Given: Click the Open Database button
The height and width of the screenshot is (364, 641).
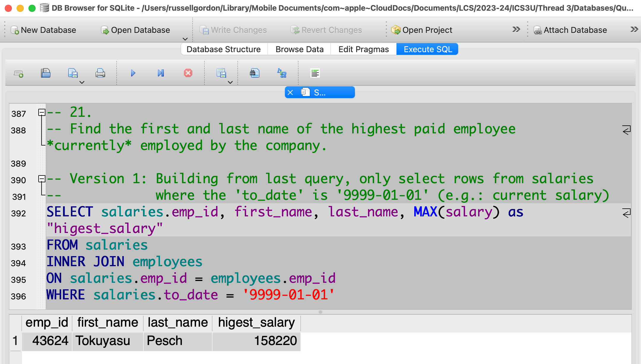Looking at the screenshot, I should tap(136, 30).
